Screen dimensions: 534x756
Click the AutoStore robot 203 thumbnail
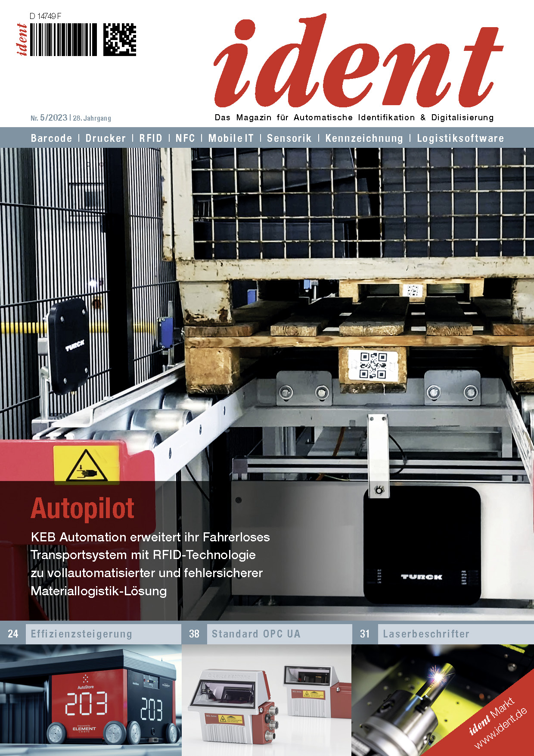pos(90,700)
